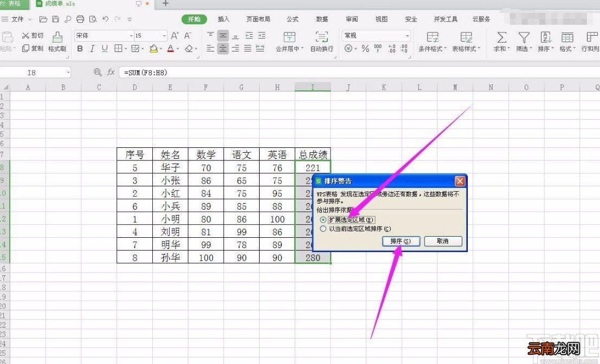Click the 复制 copy icon

click(x=25, y=48)
